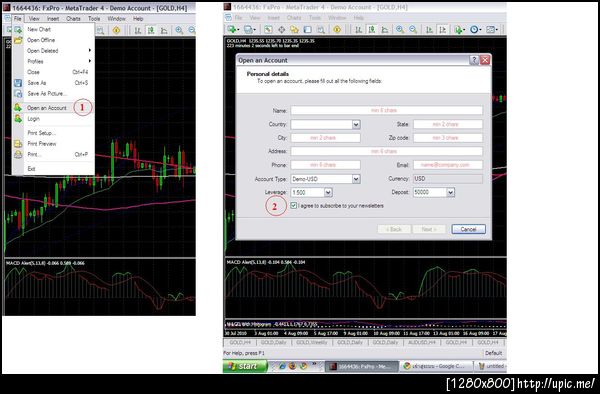Select Line Chart icon in left window toolbar
The image size is (600, 394).
[x=164, y=30]
